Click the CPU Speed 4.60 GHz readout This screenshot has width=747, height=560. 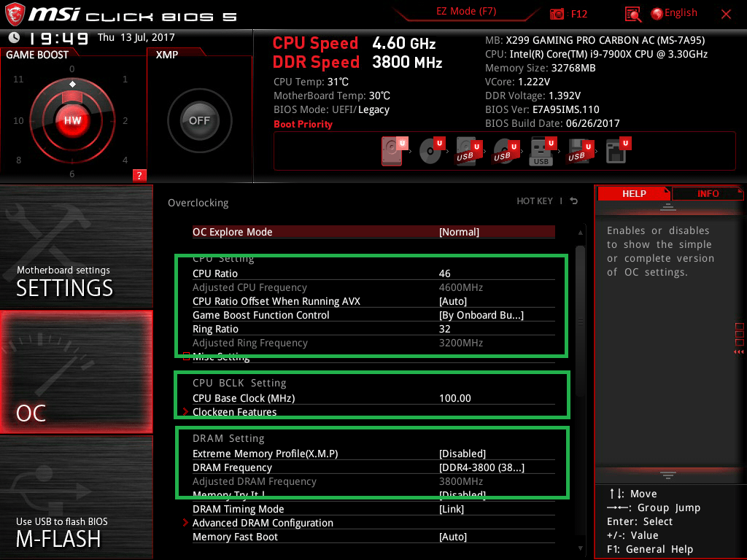point(354,43)
